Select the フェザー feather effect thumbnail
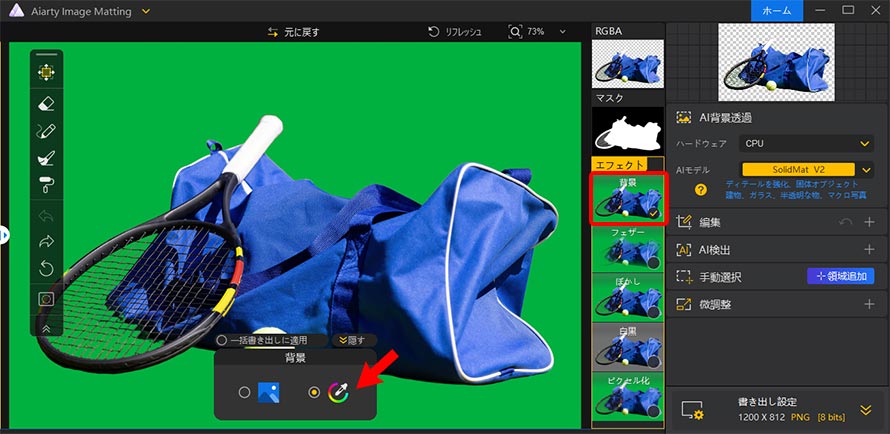 (628, 248)
